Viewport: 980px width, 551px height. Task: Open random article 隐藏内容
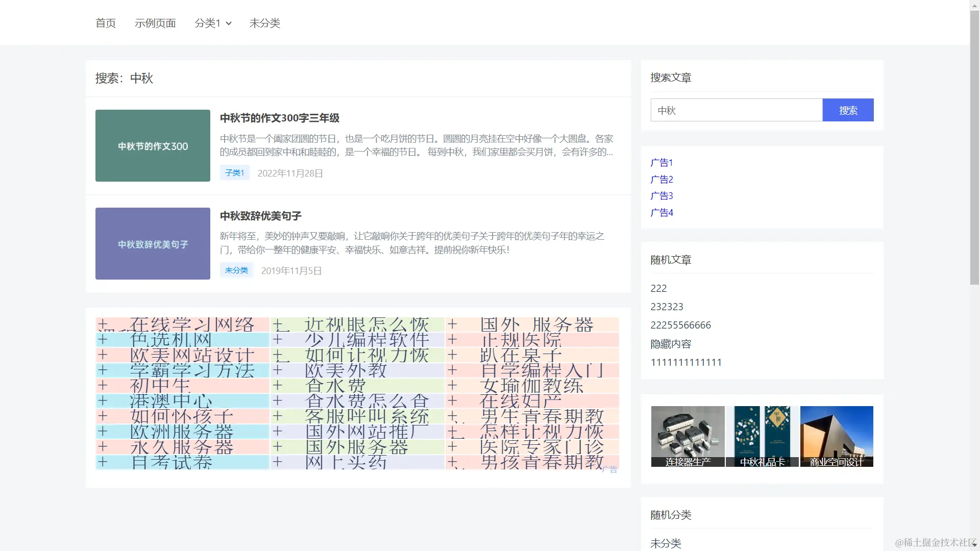pos(671,344)
